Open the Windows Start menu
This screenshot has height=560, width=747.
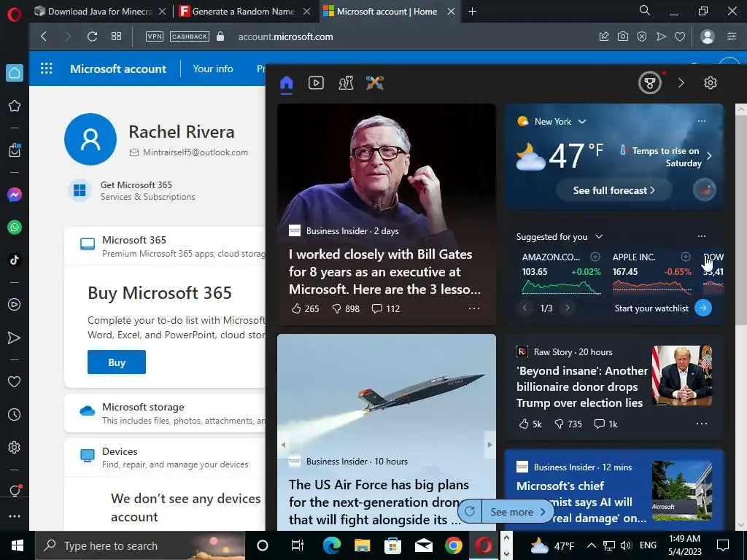tap(18, 545)
